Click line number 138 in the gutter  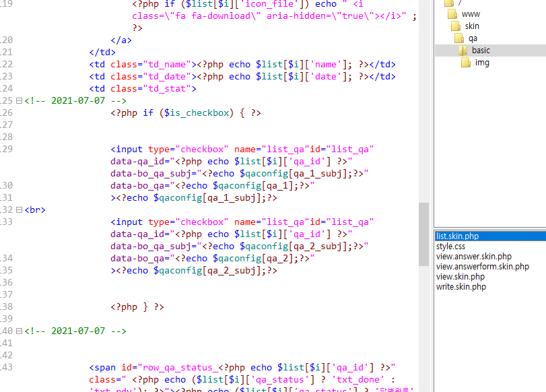pyautogui.click(x=7, y=307)
